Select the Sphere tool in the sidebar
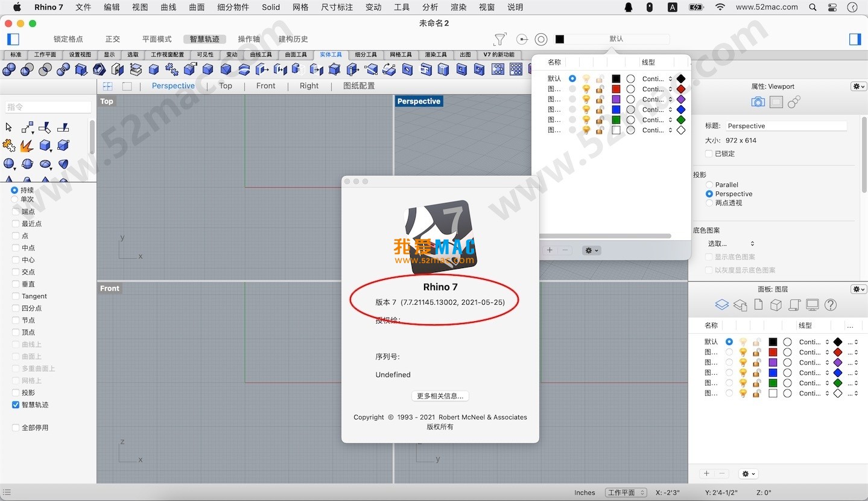The width and height of the screenshot is (868, 501). click(x=9, y=164)
